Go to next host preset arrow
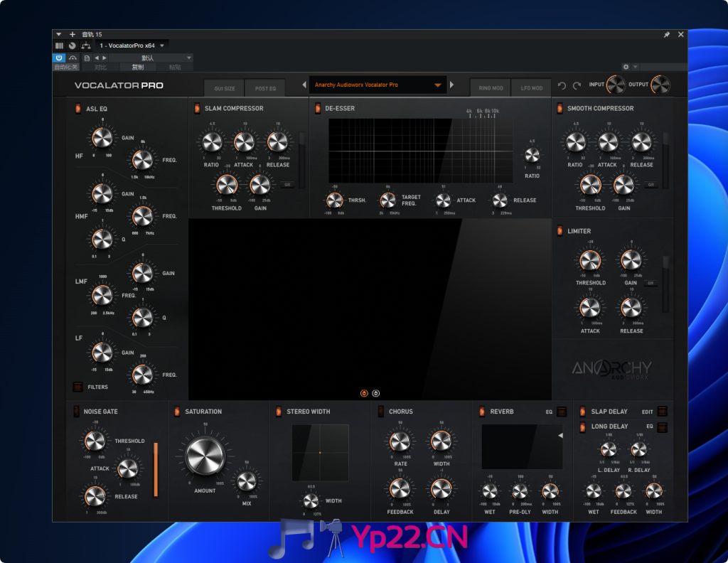728x563 pixels. tap(105, 58)
